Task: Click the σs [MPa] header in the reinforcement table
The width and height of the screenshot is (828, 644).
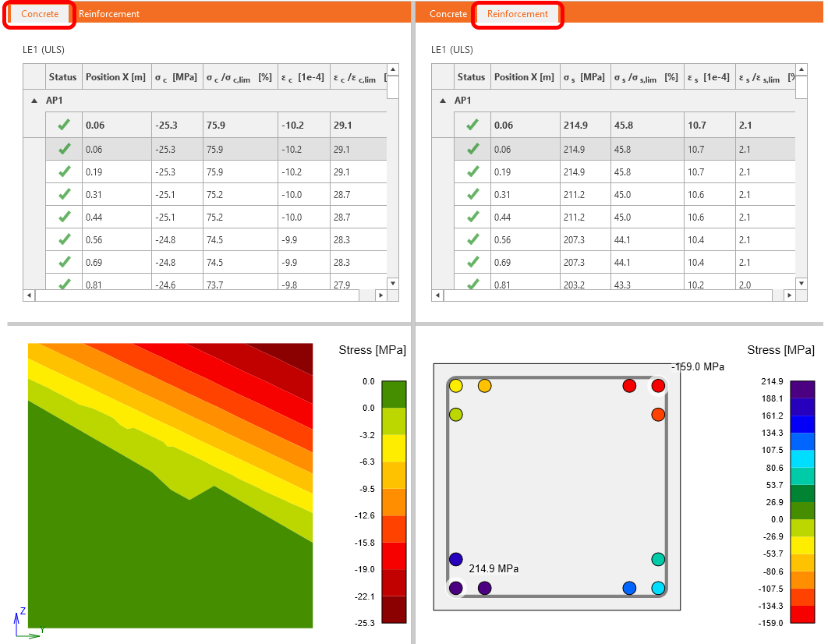Action: coord(582,77)
